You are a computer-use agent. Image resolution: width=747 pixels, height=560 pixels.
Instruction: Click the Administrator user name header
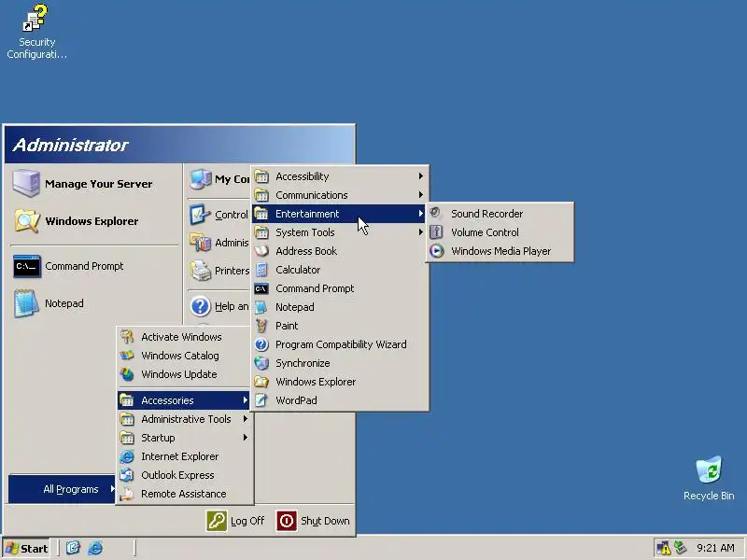[70, 146]
